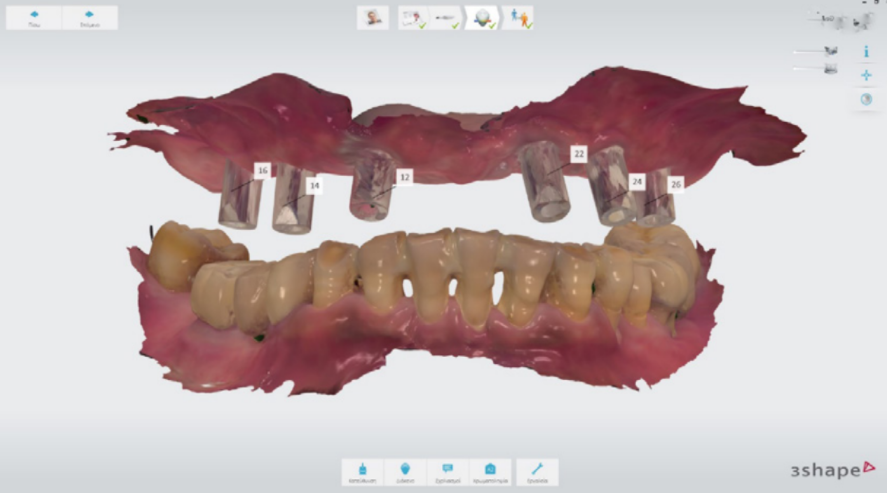Image resolution: width=887 pixels, height=493 pixels.
Task: Go to the order form workflow step
Action: pyautogui.click(x=412, y=18)
